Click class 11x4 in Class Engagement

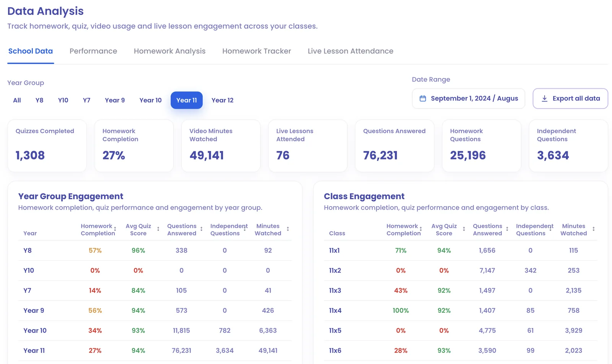click(x=335, y=310)
